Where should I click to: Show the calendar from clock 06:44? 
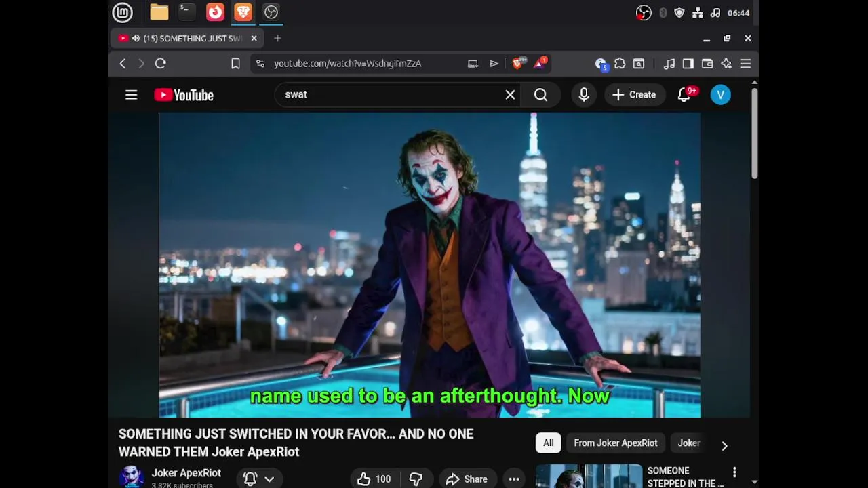click(738, 13)
